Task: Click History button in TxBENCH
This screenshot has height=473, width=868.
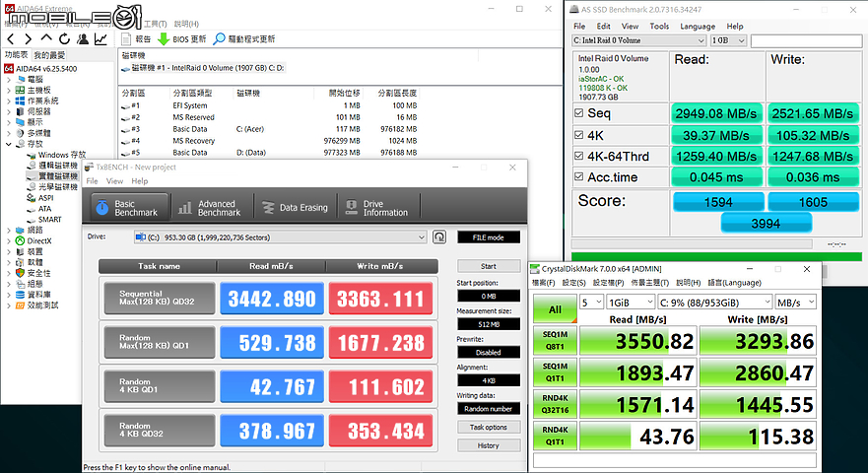Action: (x=489, y=445)
